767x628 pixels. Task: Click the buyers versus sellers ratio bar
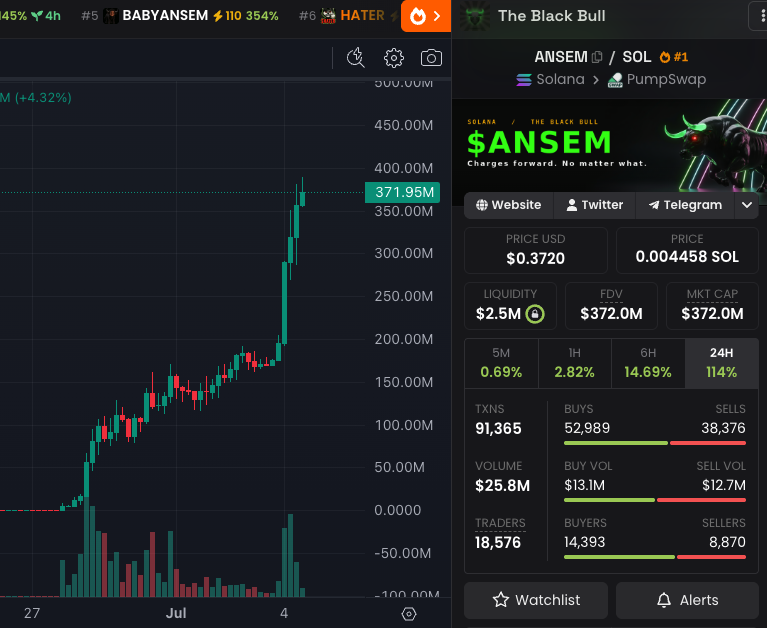[655, 557]
